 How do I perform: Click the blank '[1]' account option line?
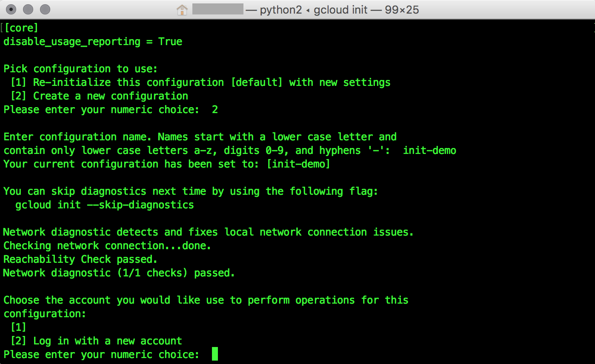tap(18, 327)
